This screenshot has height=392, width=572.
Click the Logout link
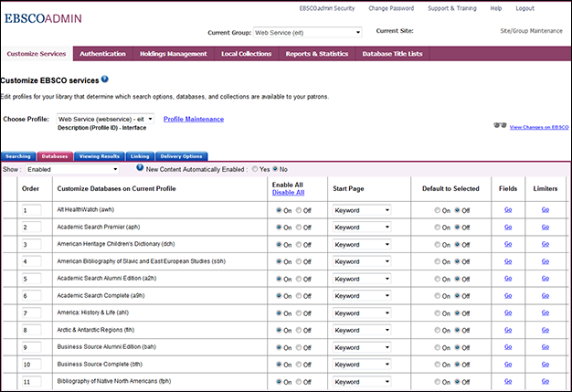coord(524,8)
